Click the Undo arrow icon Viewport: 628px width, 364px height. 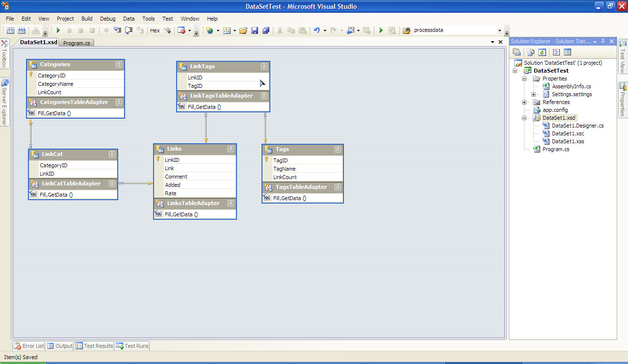coord(316,30)
